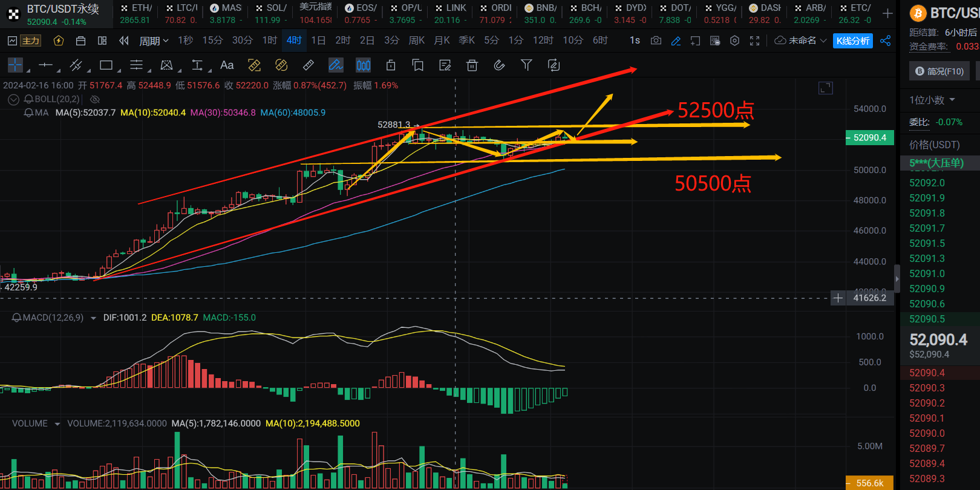980x490 pixels.
Task: Expand the MACD indicator dropdown arrow
Action: click(93, 318)
